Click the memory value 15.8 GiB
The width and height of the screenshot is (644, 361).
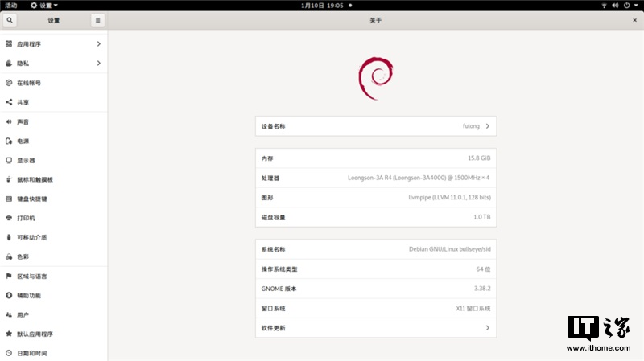(479, 158)
